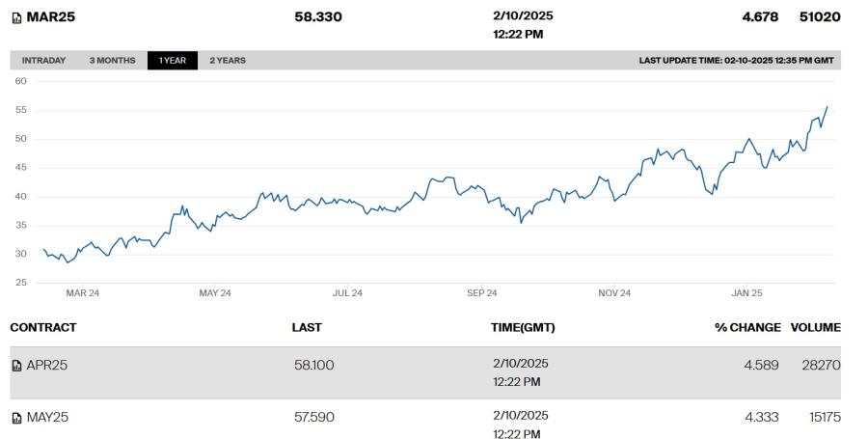The height and width of the screenshot is (439, 868).
Task: Click the APR25 last price 58.100
Action: click(x=313, y=366)
